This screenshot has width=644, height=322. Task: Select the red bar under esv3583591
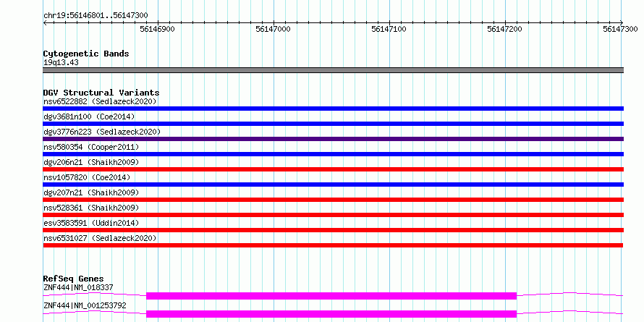click(333, 230)
